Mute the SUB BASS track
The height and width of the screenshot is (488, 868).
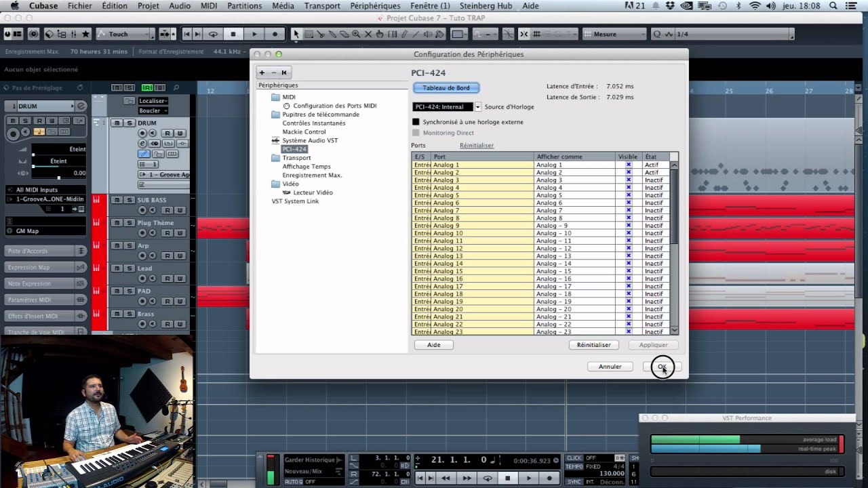tap(117, 200)
